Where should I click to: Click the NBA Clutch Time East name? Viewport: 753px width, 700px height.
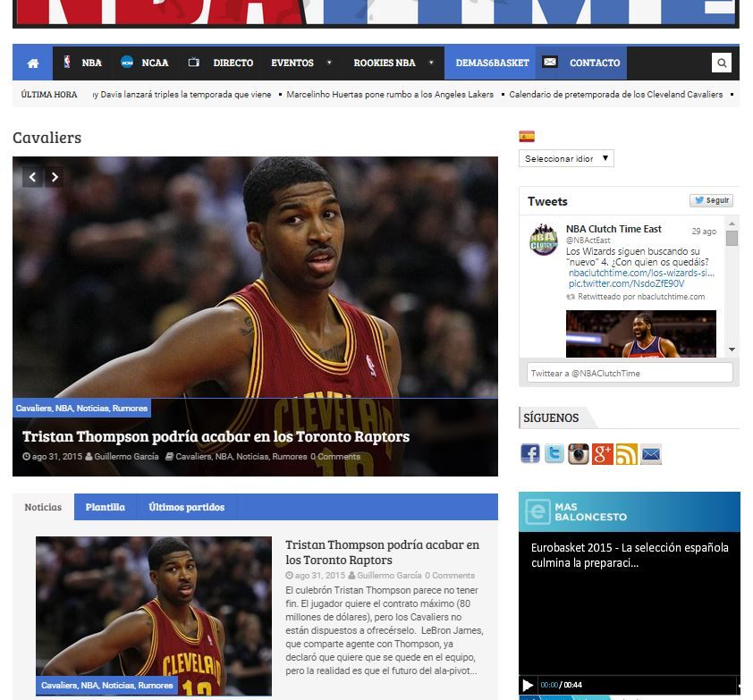tap(613, 229)
